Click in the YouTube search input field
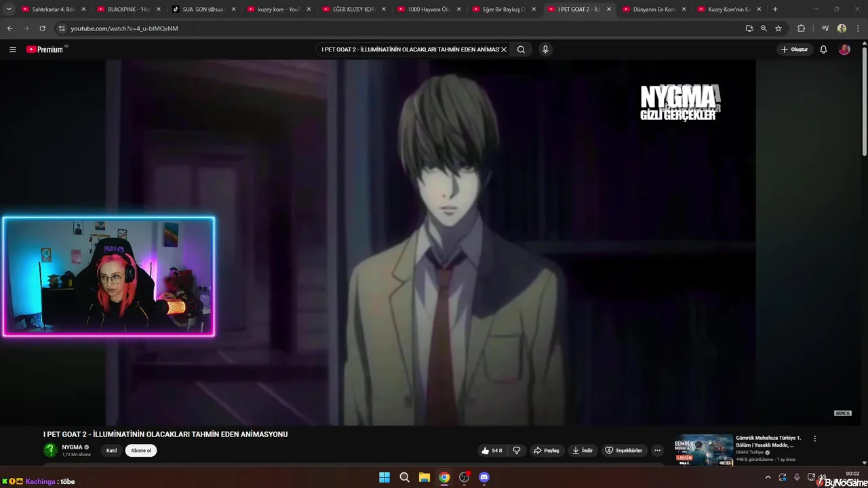Screen dimensions: 868x488 tap(410, 49)
